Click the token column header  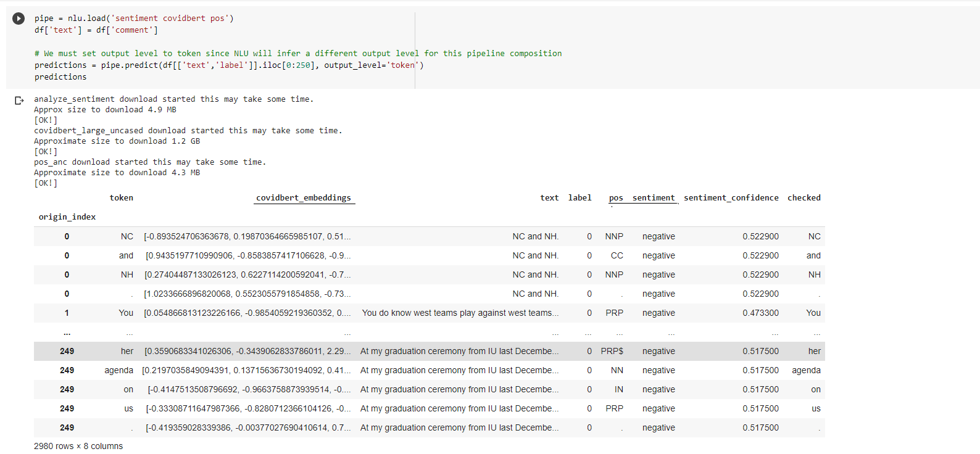(x=122, y=198)
